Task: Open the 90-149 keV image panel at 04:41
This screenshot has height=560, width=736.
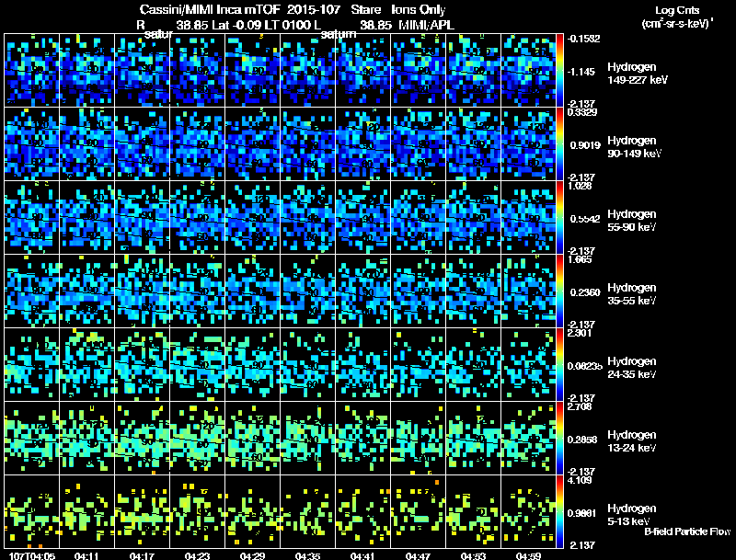Action: pyautogui.click(x=362, y=144)
